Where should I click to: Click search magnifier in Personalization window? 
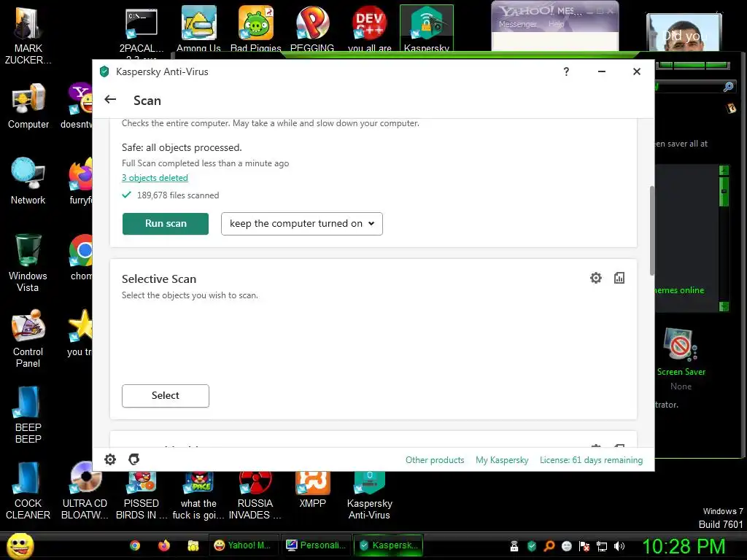pyautogui.click(x=728, y=87)
